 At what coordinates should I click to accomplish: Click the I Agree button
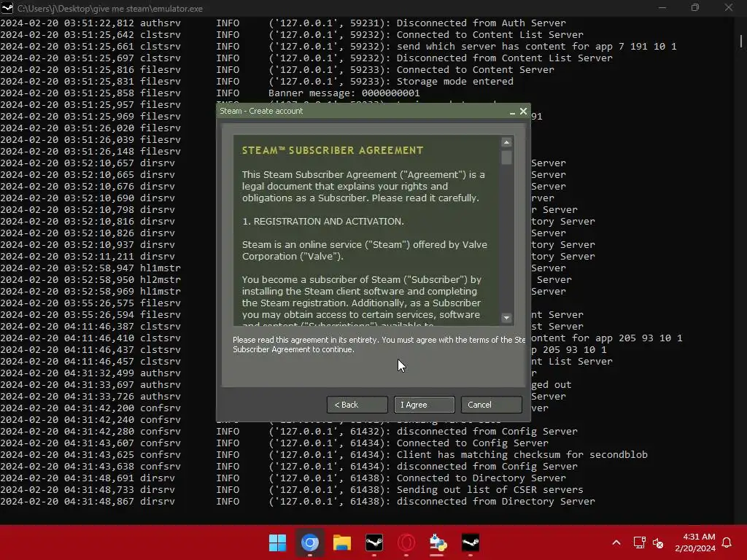point(424,405)
